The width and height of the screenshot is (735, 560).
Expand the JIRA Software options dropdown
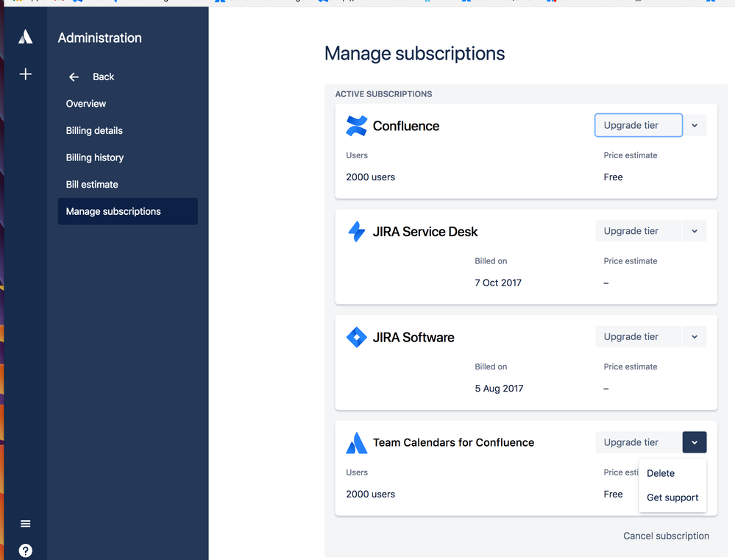click(695, 337)
